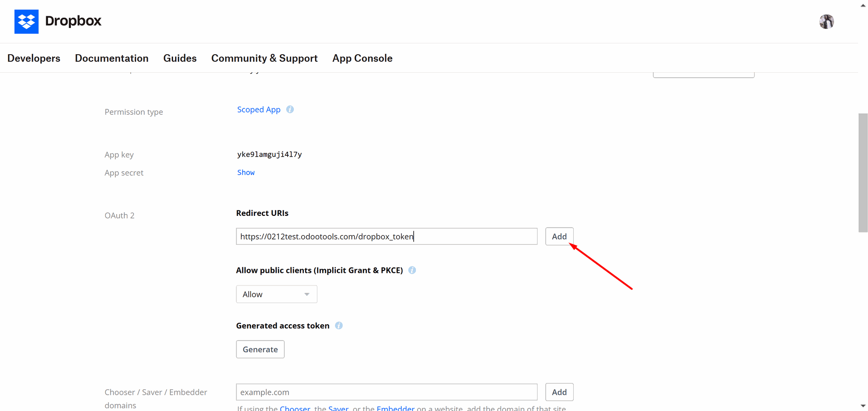Click the Dropbox wordmark text
The image size is (868, 411).
coord(73,21)
